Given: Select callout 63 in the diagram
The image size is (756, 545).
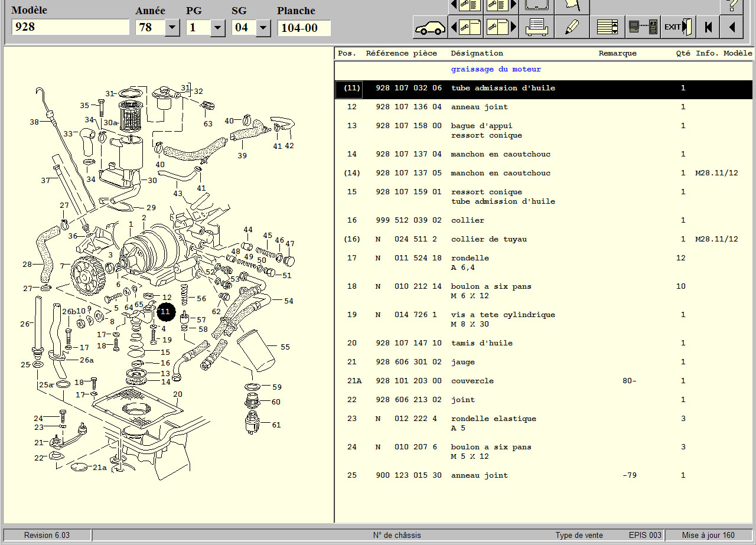Looking at the screenshot, I should 208,123.
